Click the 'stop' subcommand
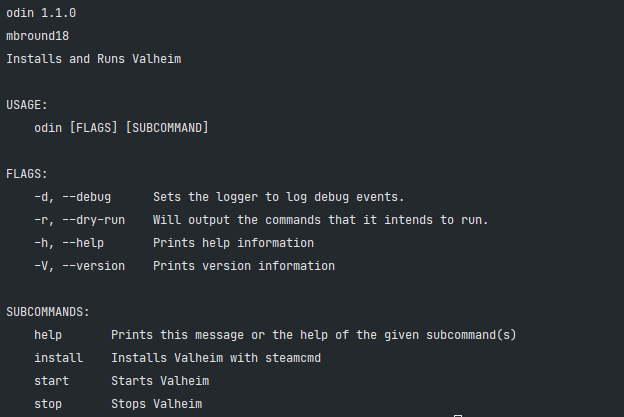The width and height of the screenshot is (624, 417). click(48, 404)
